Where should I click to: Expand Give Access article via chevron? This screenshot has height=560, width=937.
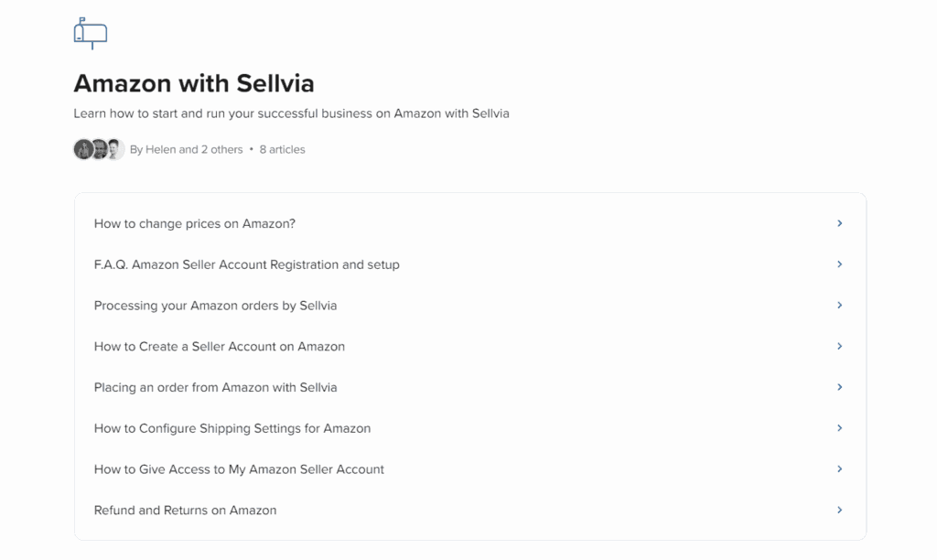pos(840,469)
